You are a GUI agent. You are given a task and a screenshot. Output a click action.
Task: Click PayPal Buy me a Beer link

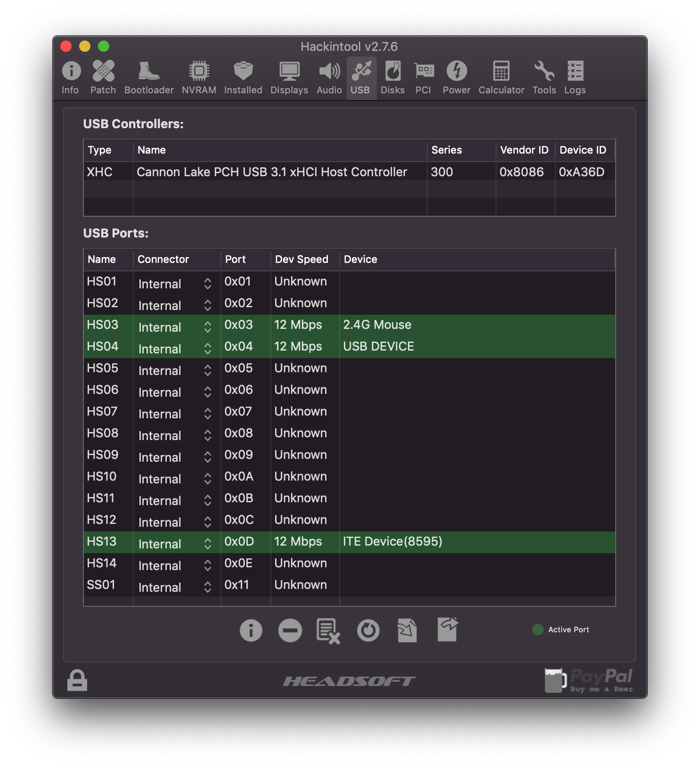589,680
